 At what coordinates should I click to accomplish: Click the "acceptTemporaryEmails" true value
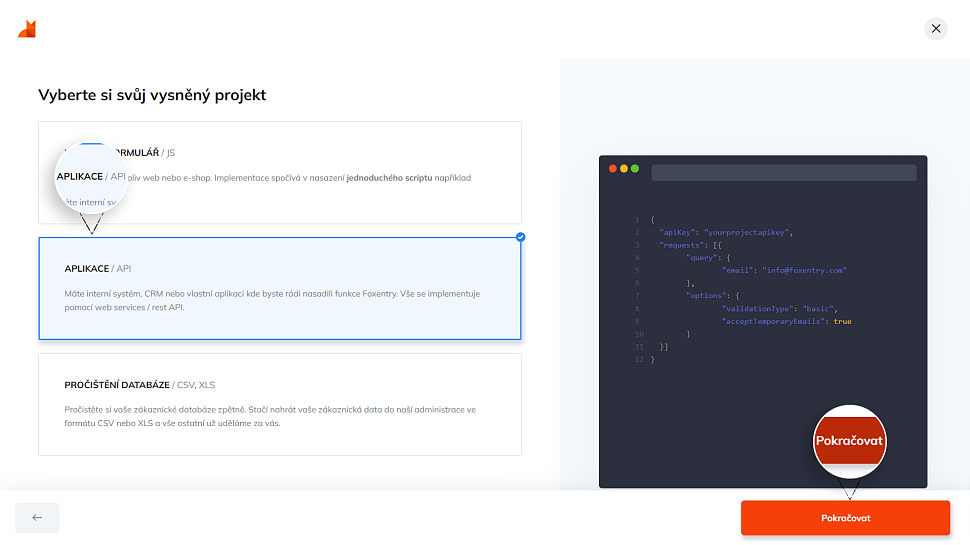(x=842, y=321)
